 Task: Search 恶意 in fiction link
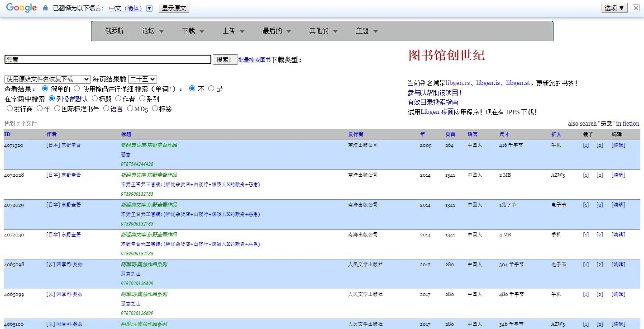click(x=631, y=123)
